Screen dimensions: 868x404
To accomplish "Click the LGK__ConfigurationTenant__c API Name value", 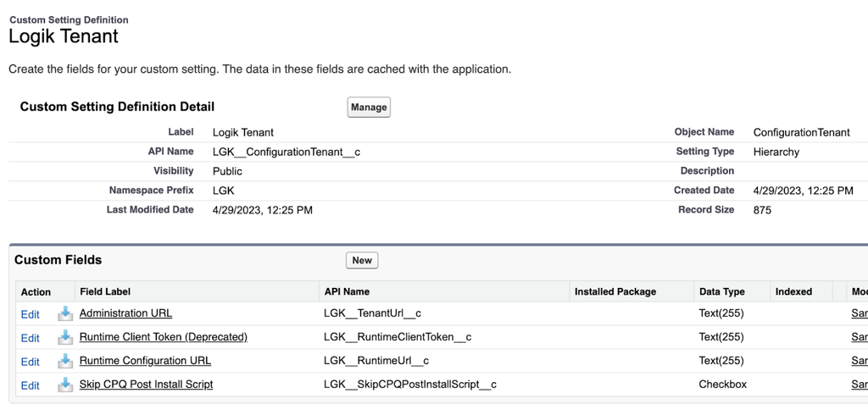I will (x=287, y=152).
